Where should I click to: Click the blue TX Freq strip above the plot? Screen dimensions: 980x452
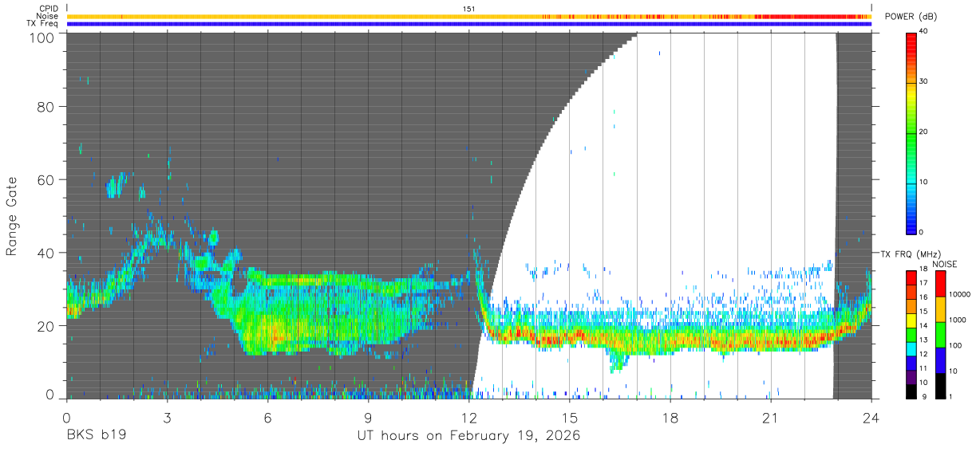point(468,24)
